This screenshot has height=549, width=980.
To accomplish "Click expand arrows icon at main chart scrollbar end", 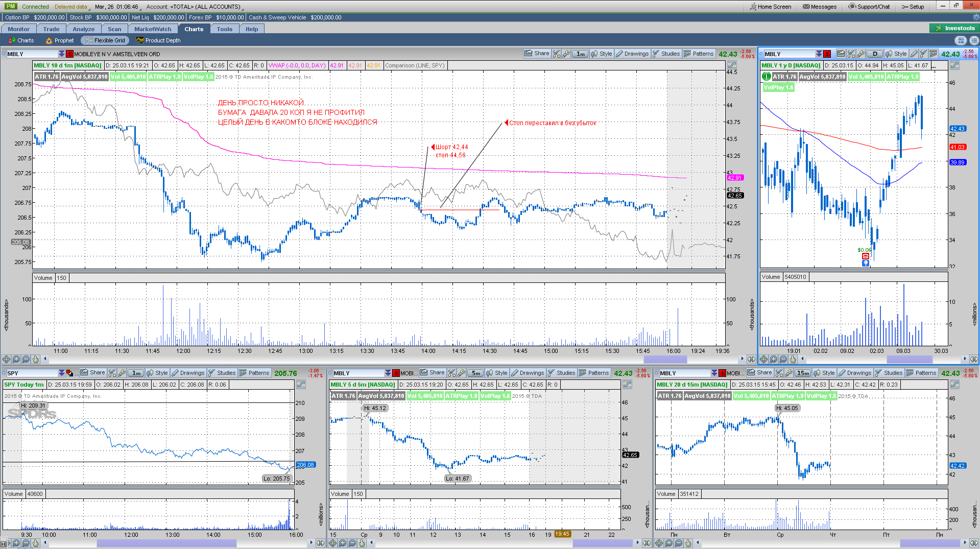I will 751,359.
